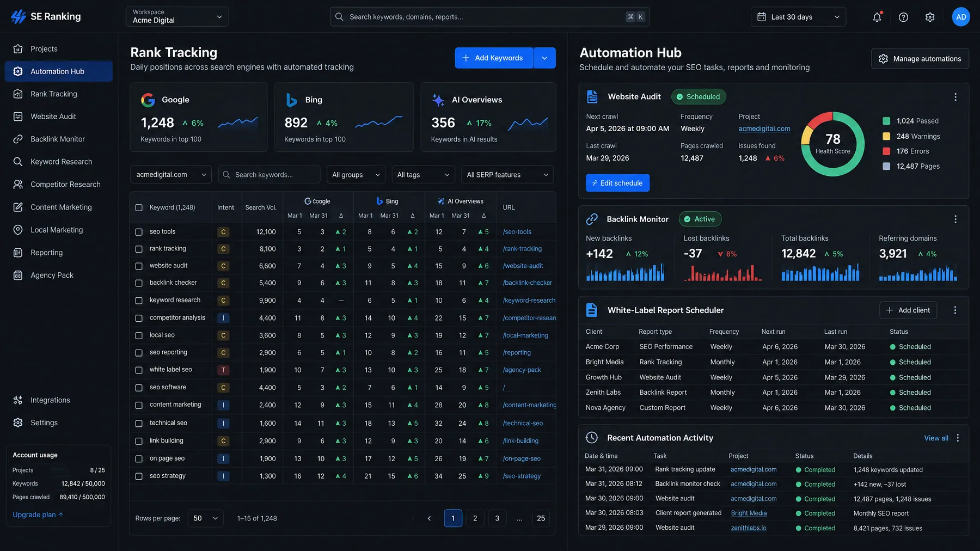
Task: Open Recent Automation Activity options menu
Action: pyautogui.click(x=958, y=438)
